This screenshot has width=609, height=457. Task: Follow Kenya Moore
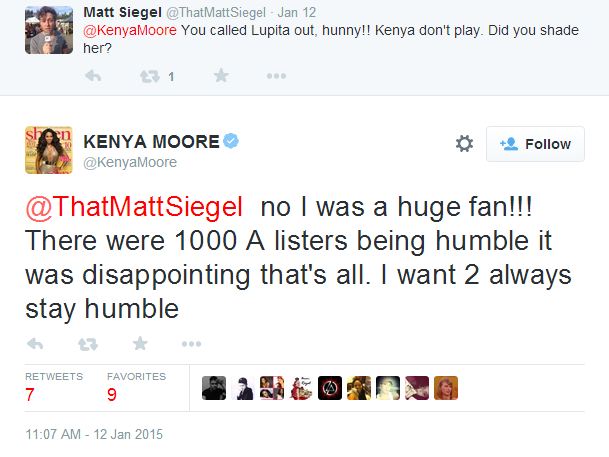(535, 144)
